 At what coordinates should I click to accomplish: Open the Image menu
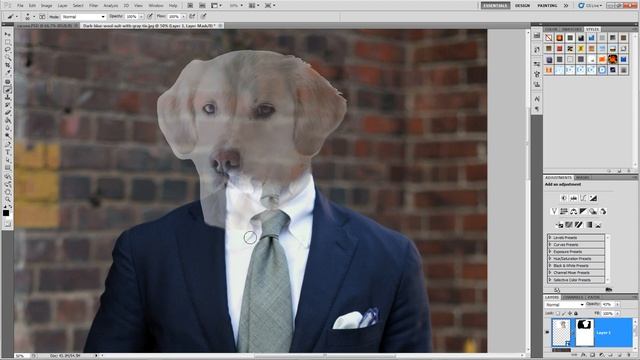pyautogui.click(x=47, y=6)
